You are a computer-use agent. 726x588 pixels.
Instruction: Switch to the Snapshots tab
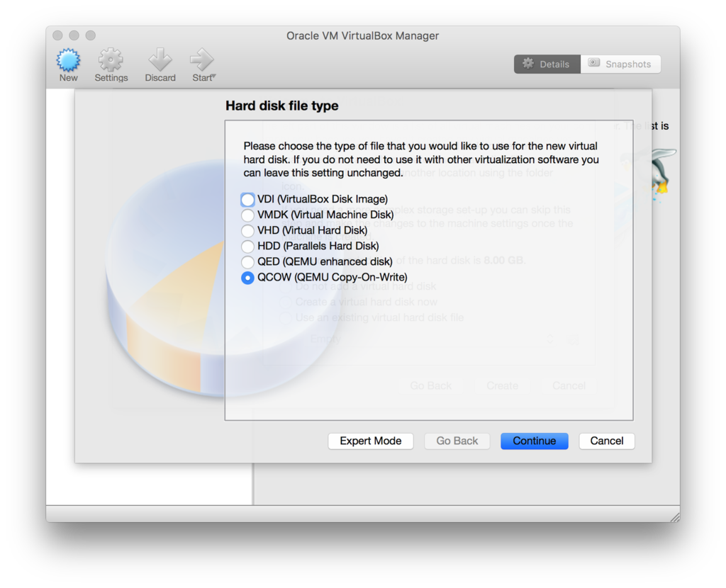coord(620,64)
